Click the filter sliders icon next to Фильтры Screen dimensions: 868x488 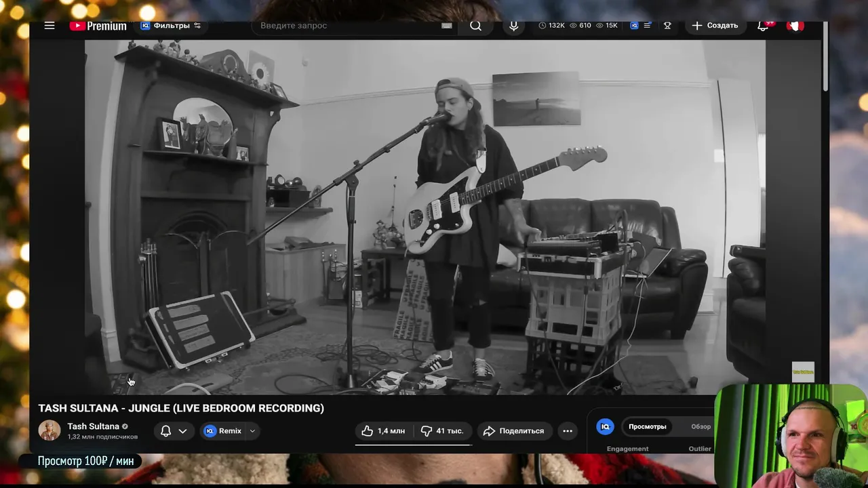pos(197,26)
